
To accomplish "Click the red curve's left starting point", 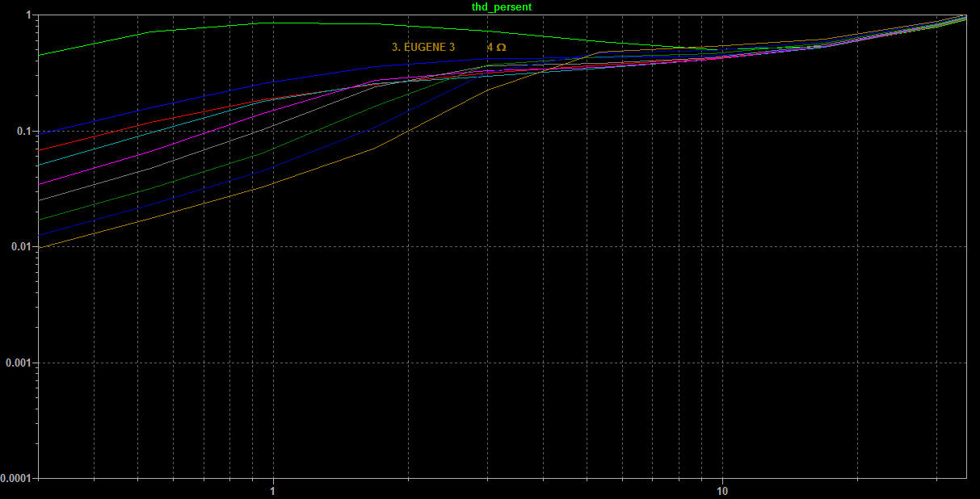I will [x=40, y=150].
